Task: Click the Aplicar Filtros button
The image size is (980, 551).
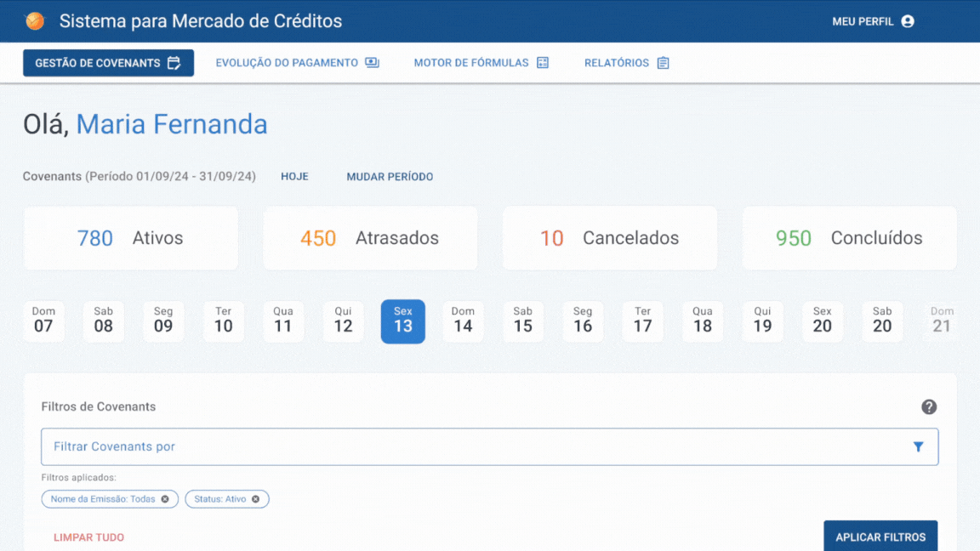Action: 880,536
